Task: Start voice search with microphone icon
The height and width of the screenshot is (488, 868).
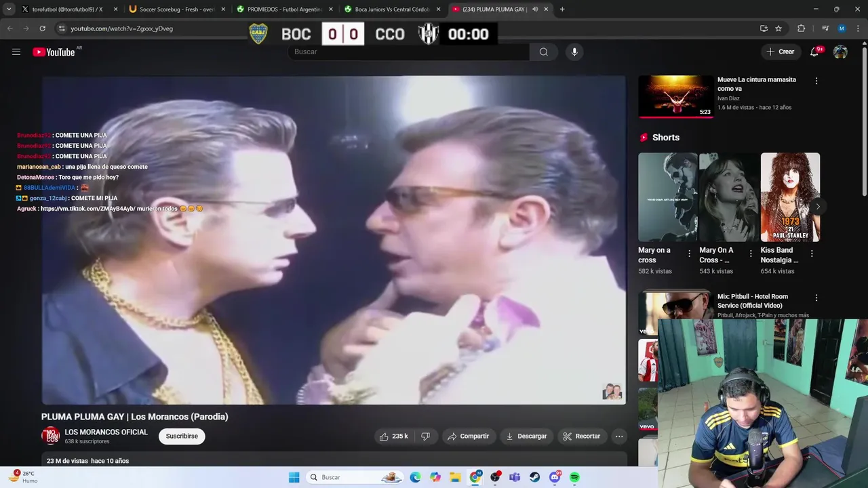Action: pos(574,52)
